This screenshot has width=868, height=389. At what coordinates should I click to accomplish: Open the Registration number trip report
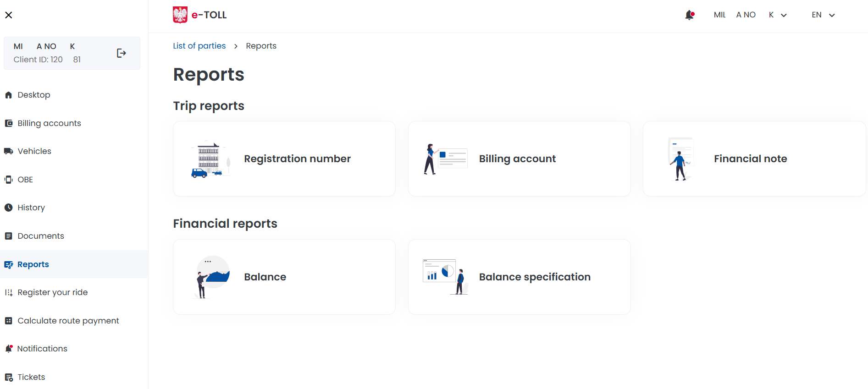pyautogui.click(x=284, y=159)
